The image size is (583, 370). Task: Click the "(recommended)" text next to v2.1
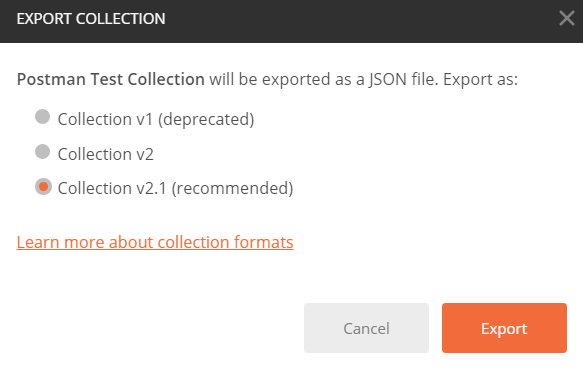(232, 189)
